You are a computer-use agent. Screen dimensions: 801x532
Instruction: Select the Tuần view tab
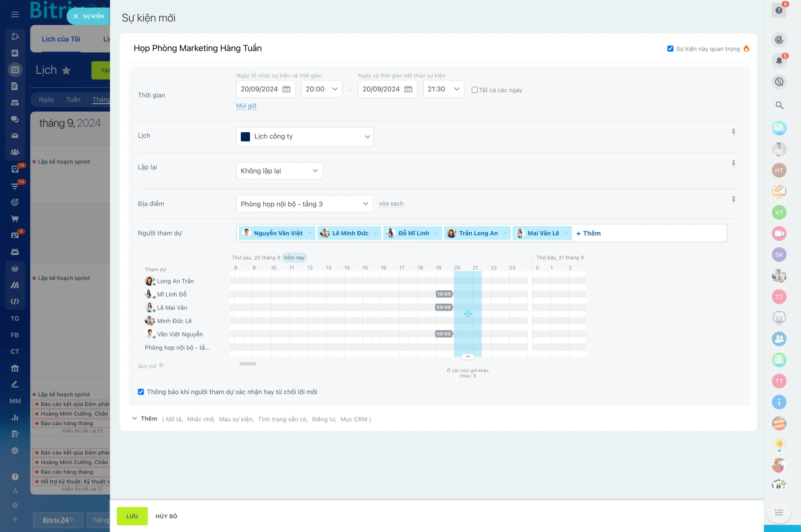[73, 100]
